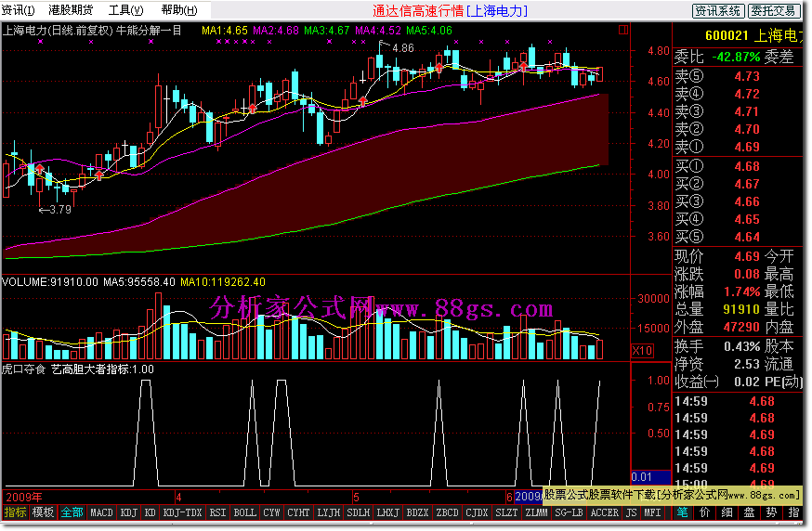The height and width of the screenshot is (531, 812).
Task: Select the 指 tab in quote panel
Action: coord(792,512)
